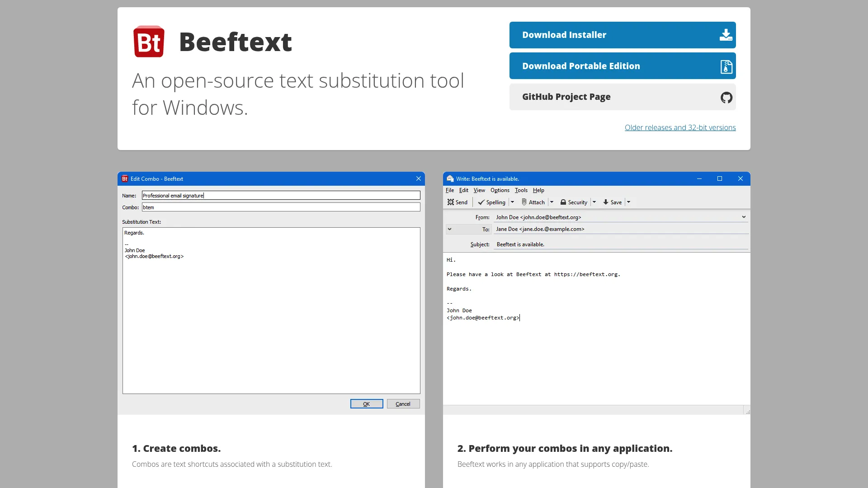Open Older releases and 32-bit versions link
The width and height of the screenshot is (868, 488).
tap(680, 127)
